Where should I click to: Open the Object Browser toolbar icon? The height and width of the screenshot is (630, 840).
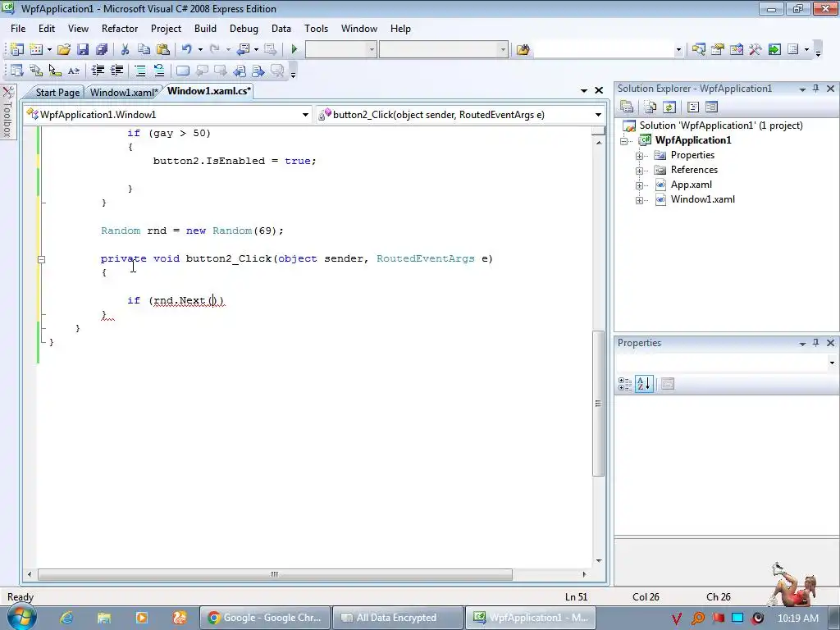pos(736,50)
